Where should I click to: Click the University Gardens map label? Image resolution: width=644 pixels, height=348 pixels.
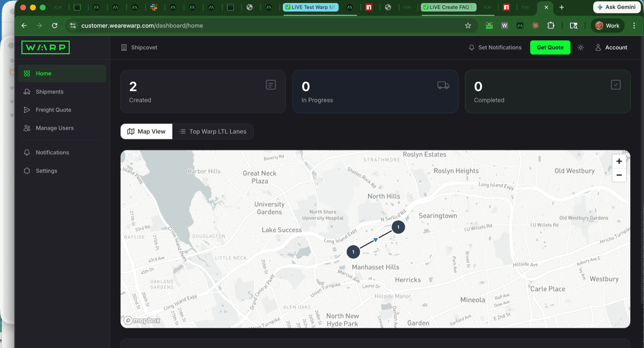269,208
